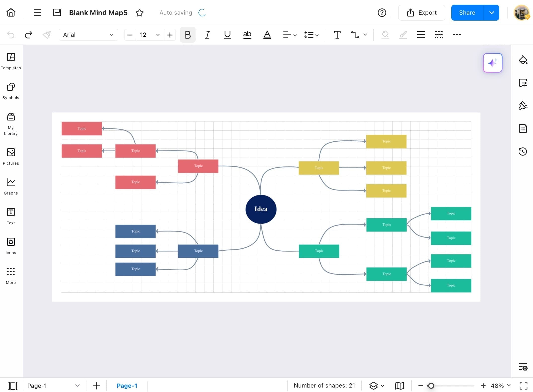
Task: Open the AI assistant sparkle button
Action: coord(493,63)
